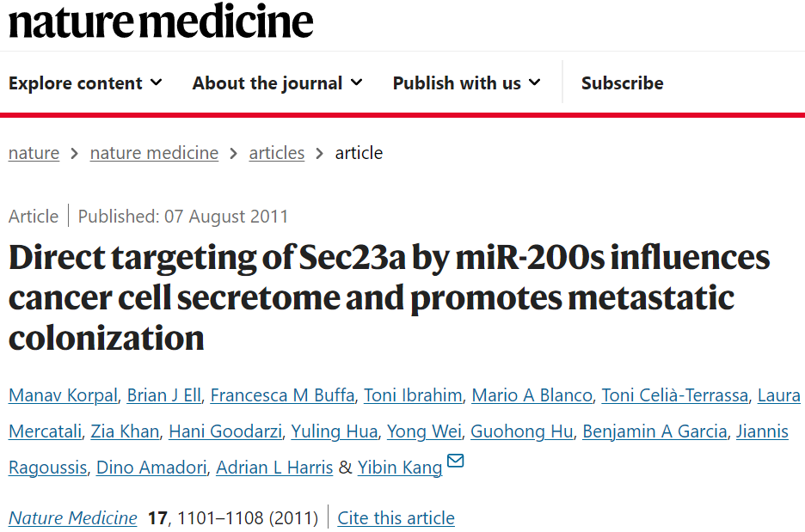Navigate to the articles breadcrumb
Image resolution: width=805 pixels, height=532 pixels.
point(277,153)
